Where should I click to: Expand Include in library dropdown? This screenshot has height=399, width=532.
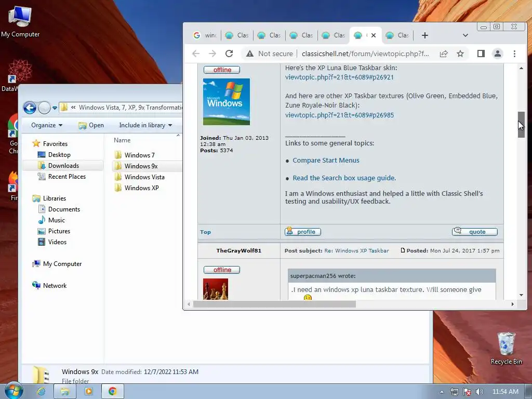(x=145, y=125)
